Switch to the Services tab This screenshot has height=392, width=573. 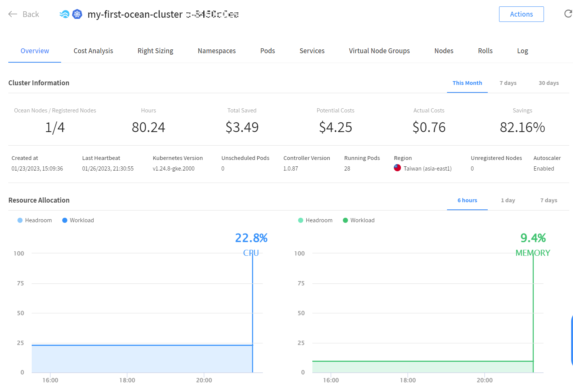click(312, 51)
